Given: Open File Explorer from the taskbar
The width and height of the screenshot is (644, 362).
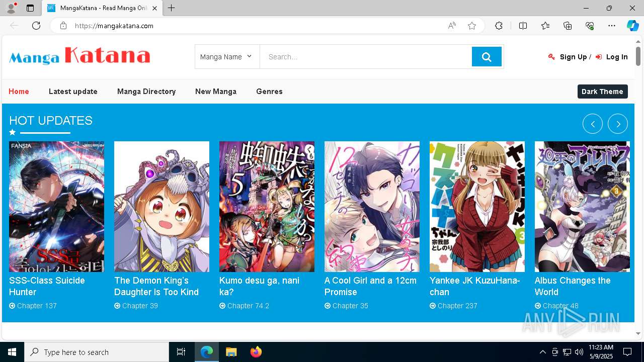Looking at the screenshot, I should coord(231,352).
